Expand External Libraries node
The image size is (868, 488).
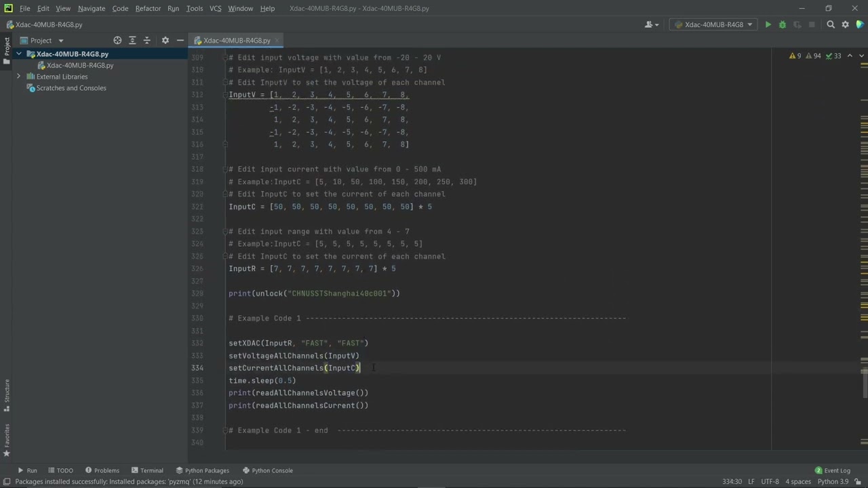click(x=19, y=77)
